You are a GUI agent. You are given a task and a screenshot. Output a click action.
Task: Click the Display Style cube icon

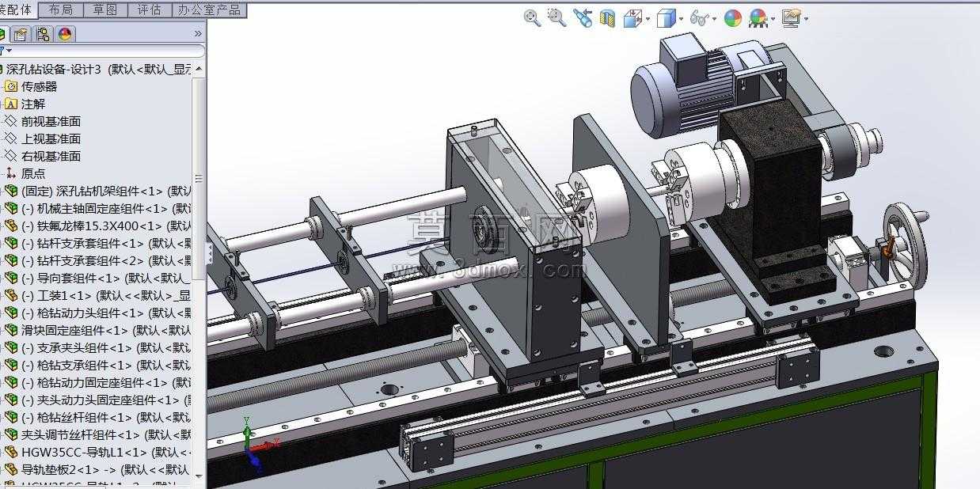pyautogui.click(x=667, y=17)
